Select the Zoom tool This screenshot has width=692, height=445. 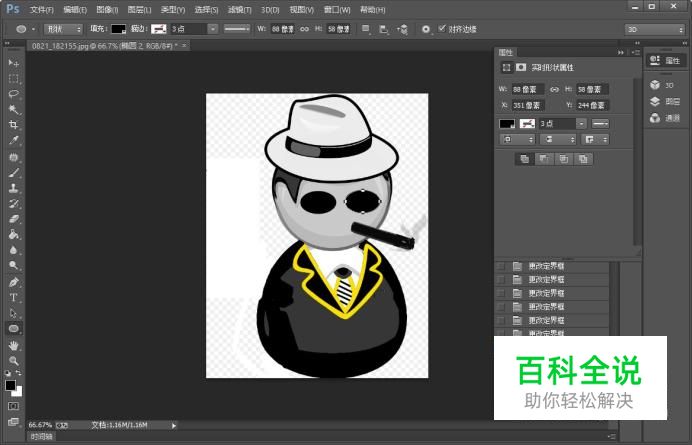click(x=13, y=361)
